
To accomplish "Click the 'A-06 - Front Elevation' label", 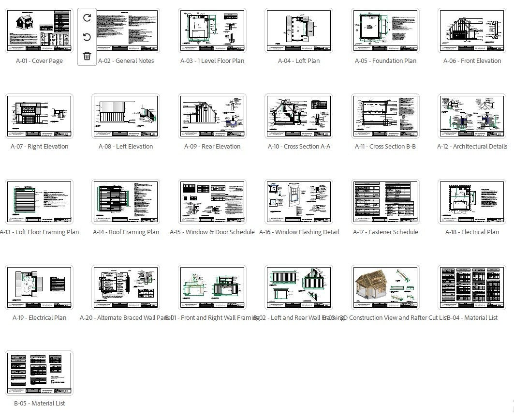I will 472,60.
